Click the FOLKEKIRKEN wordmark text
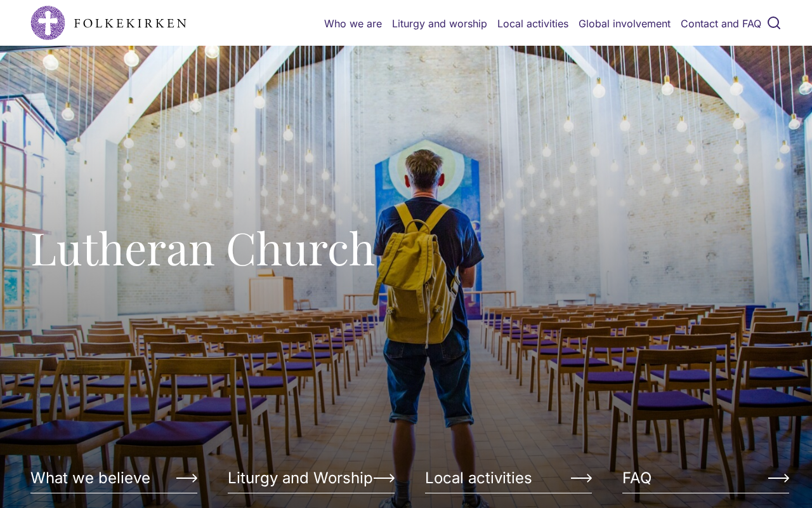 130,23
